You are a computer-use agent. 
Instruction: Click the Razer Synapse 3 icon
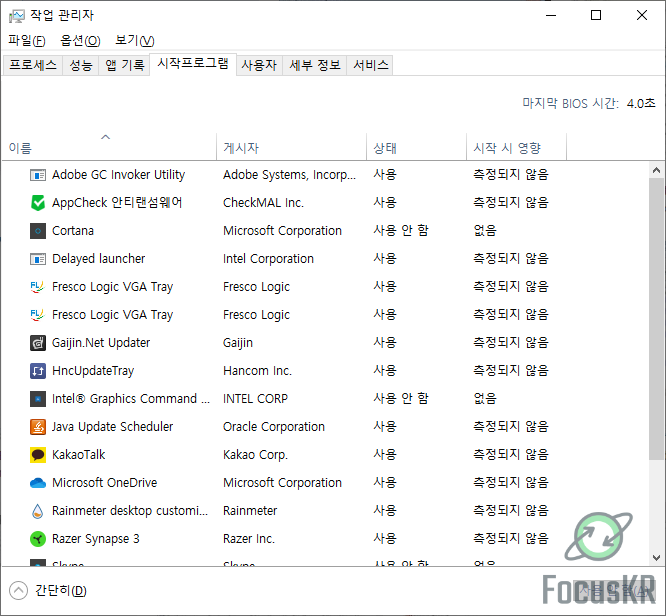(x=38, y=539)
